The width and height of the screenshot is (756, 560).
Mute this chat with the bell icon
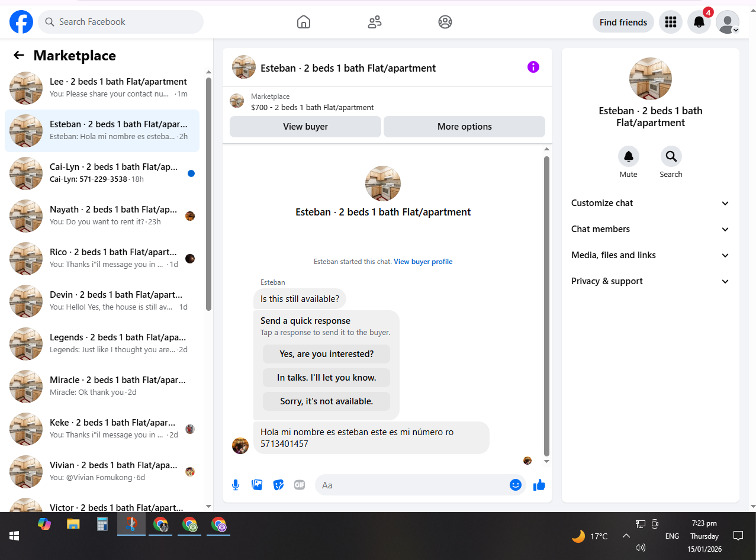(x=629, y=156)
